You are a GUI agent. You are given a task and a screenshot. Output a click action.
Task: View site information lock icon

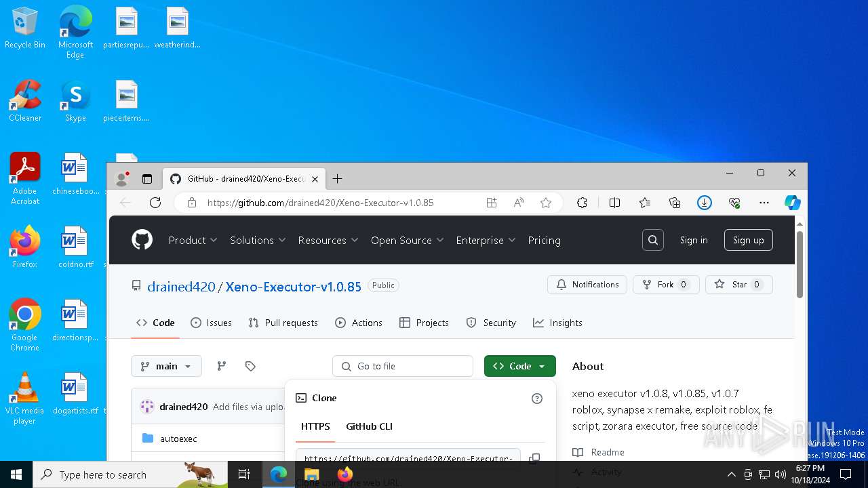192,203
